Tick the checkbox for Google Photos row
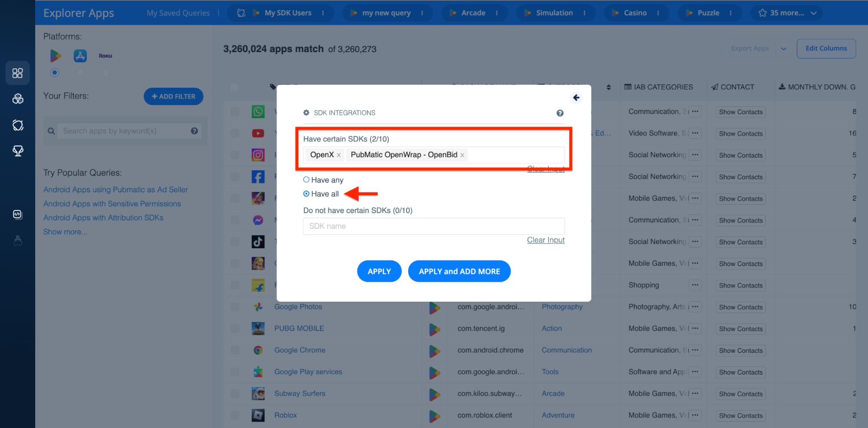Viewport: 868px width, 428px height. [235, 307]
